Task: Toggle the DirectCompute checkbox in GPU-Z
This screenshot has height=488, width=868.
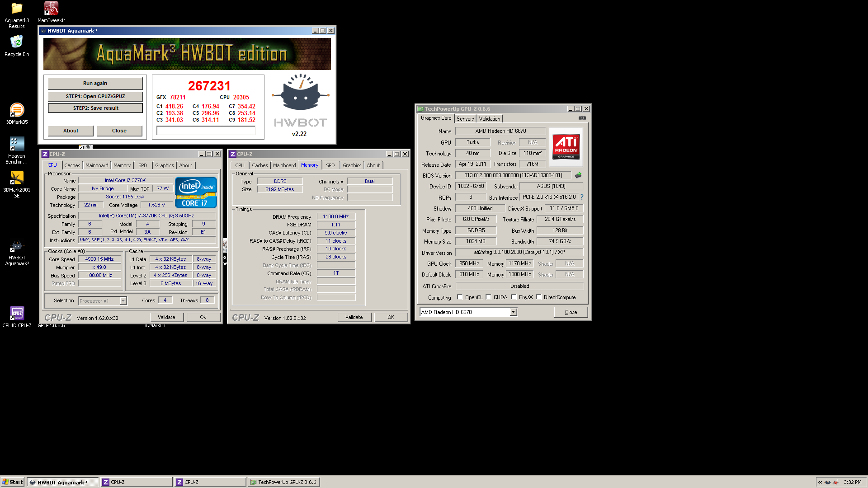Action: [539, 297]
